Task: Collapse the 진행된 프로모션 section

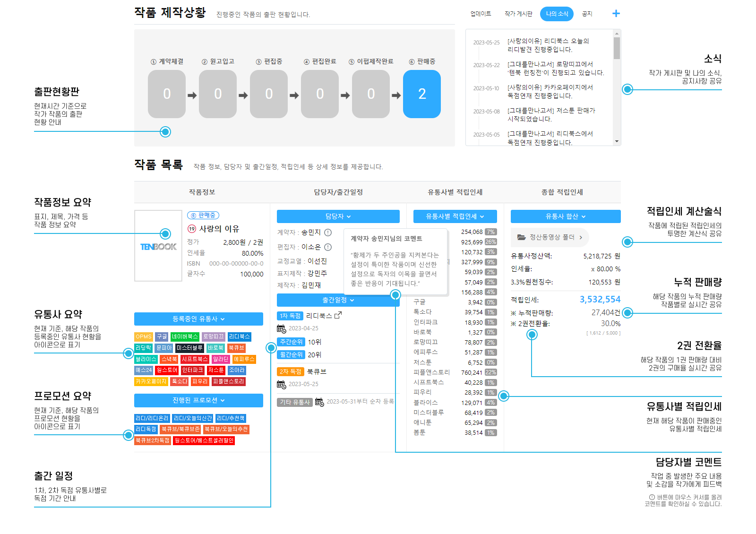Action: coord(198,400)
